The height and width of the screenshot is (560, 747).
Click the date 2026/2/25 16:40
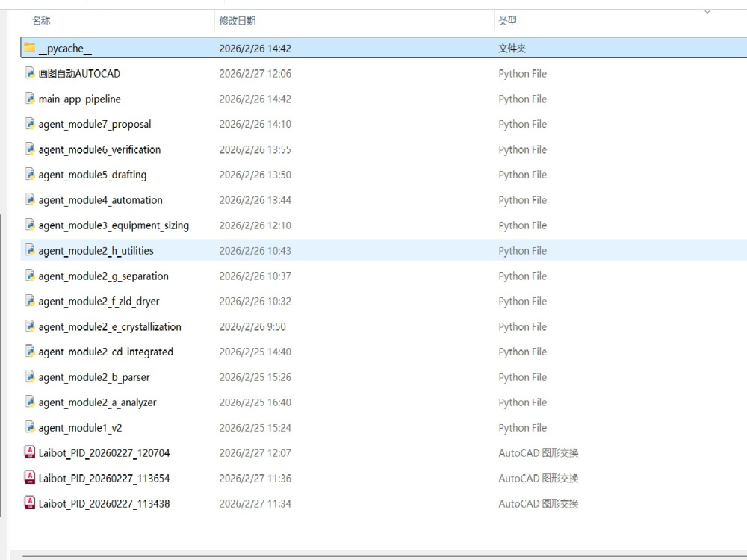click(x=255, y=402)
